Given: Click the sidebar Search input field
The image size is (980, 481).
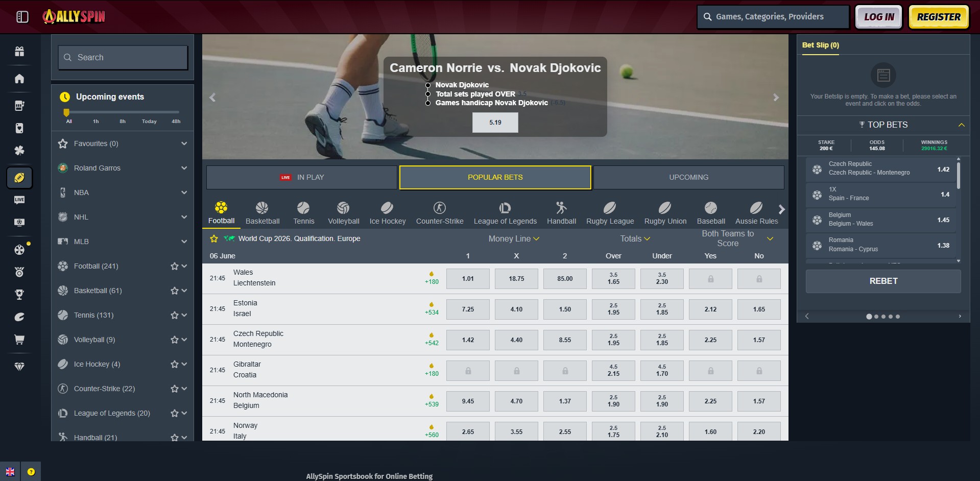Looking at the screenshot, I should click(x=123, y=58).
